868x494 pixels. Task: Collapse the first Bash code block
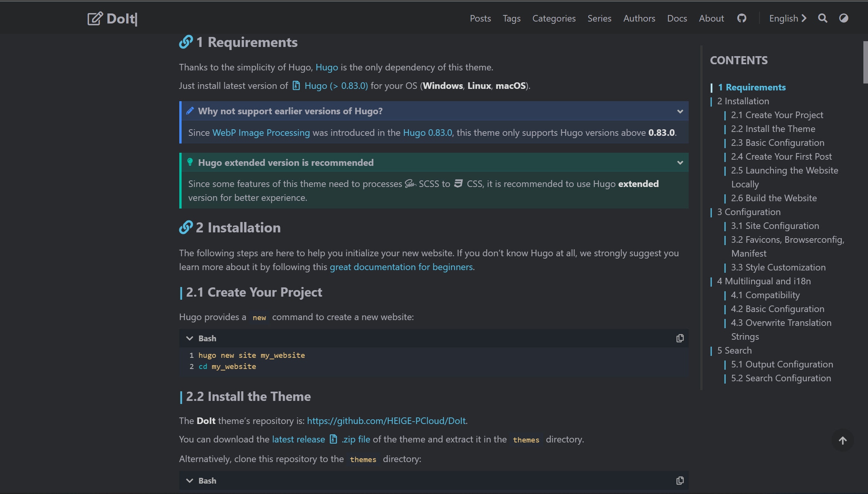click(189, 338)
